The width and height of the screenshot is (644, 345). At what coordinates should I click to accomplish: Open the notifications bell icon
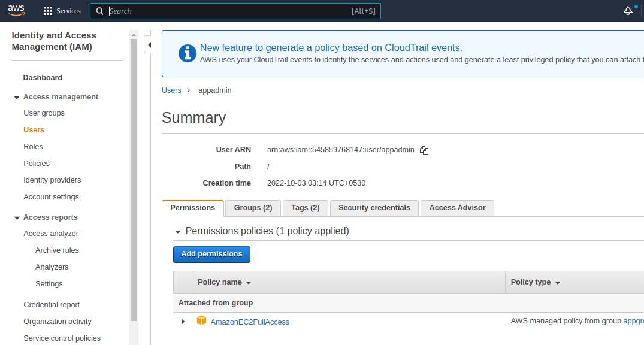point(628,11)
